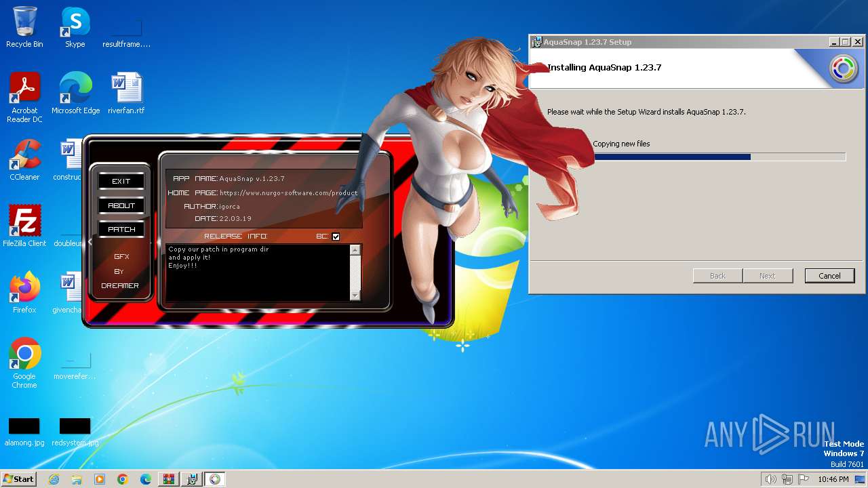Image resolution: width=868 pixels, height=488 pixels.
Task: Click EXIT in the patcher window
Action: 121,181
